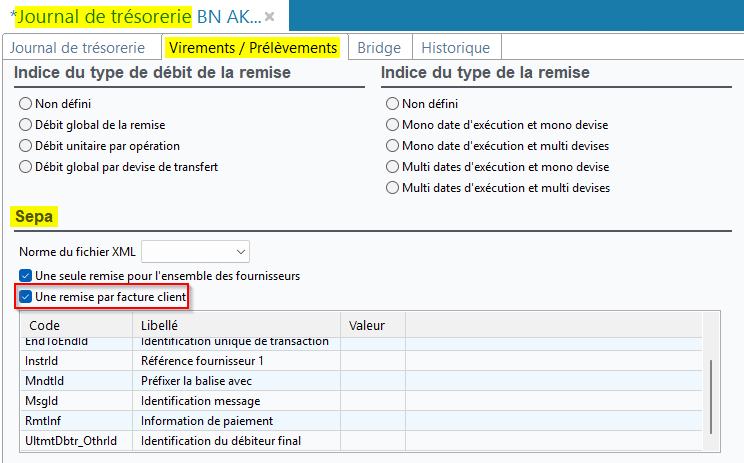This screenshot has width=744, height=463.
Task: Close the Journal de trésorerie document tab
Action: 269,17
